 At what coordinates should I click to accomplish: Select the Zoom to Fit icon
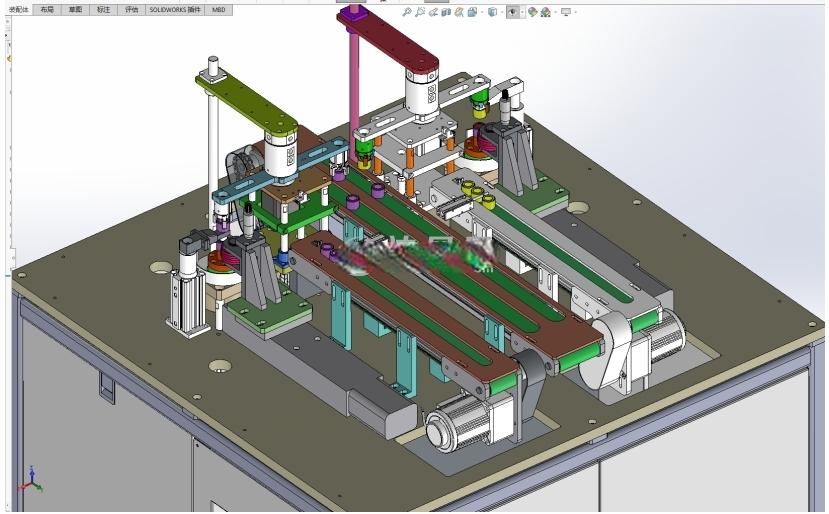[x=407, y=12]
